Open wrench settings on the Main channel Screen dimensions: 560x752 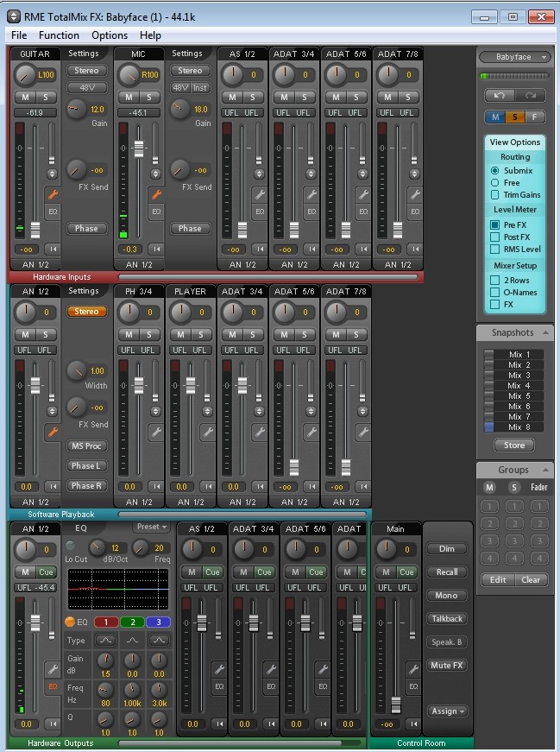pos(412,669)
